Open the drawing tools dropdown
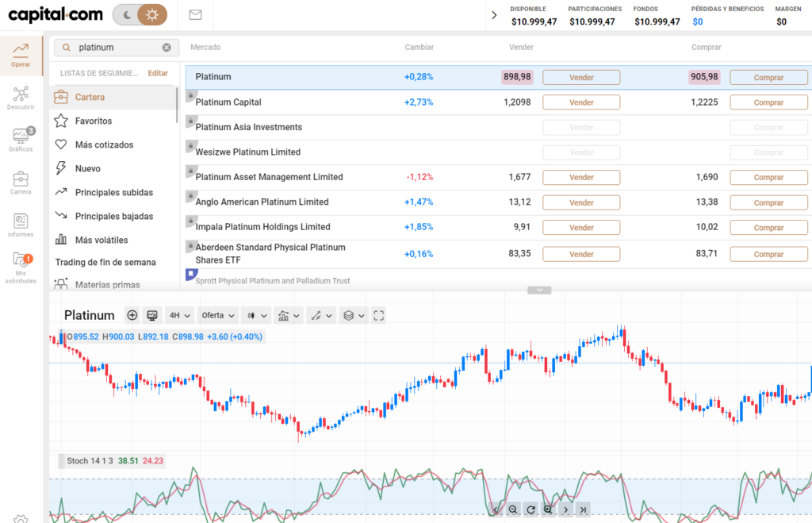812x523 pixels. 321,315
